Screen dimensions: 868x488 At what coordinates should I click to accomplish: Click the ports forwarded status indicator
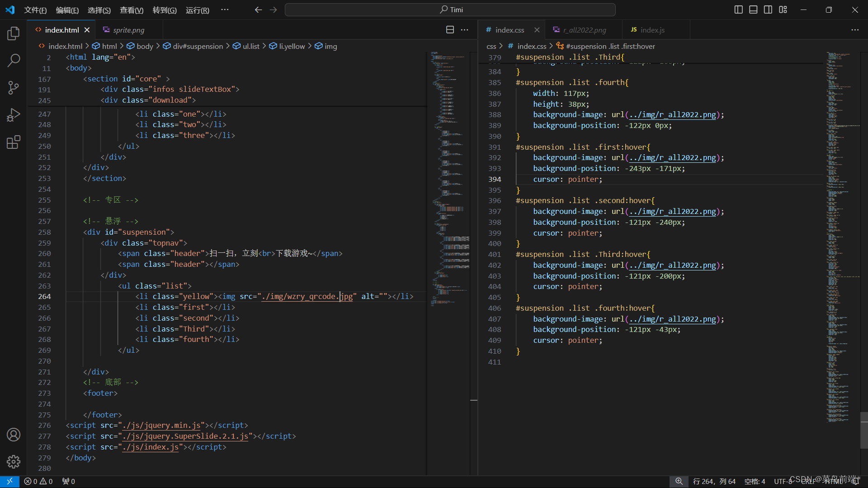69,482
